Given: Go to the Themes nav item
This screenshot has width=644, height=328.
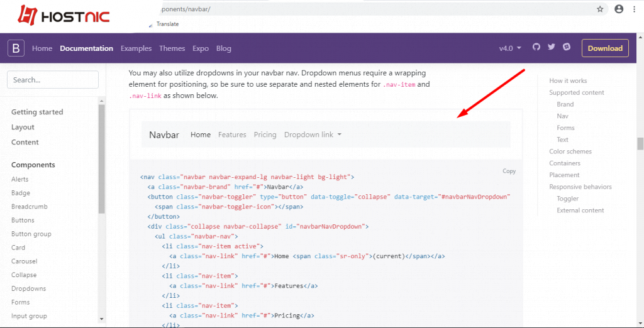Looking at the screenshot, I should coord(172,48).
